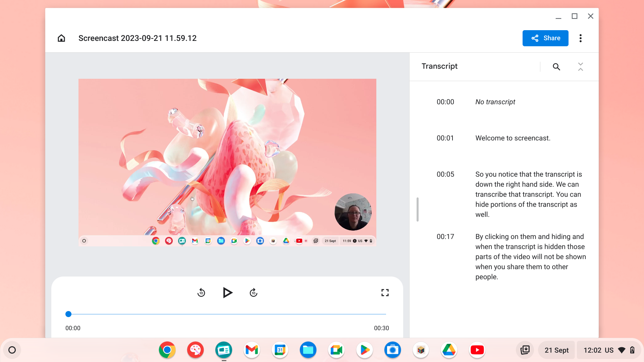The image size is (644, 362).
Task: Open the ChromeOS launcher
Action: point(12,350)
